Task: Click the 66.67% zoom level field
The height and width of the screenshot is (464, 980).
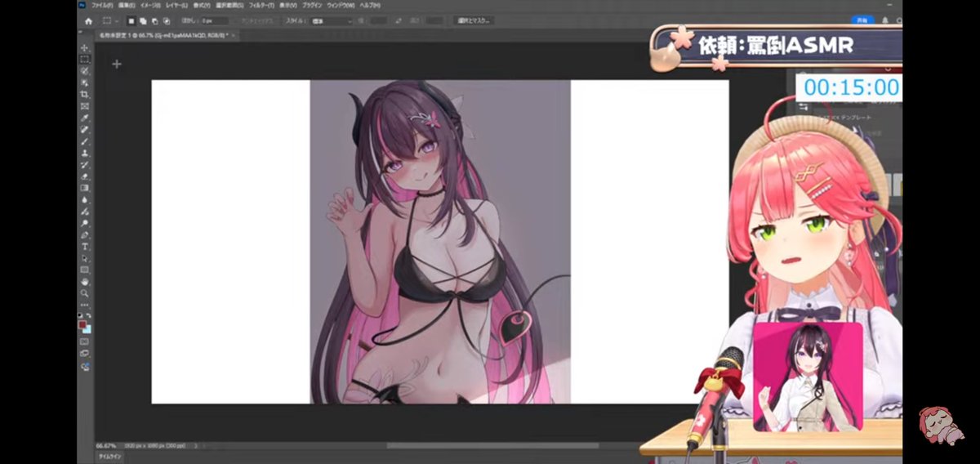Action: pos(105,445)
